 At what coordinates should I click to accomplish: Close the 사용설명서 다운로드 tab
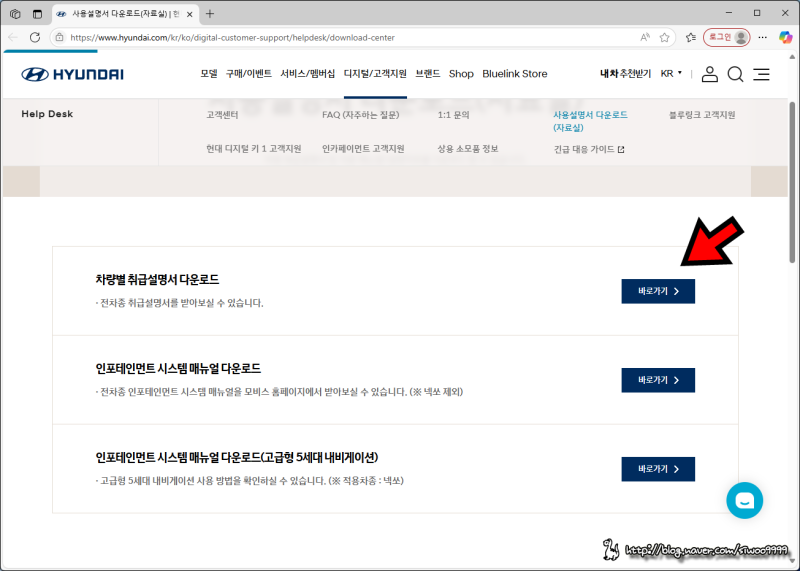pyautogui.click(x=190, y=14)
